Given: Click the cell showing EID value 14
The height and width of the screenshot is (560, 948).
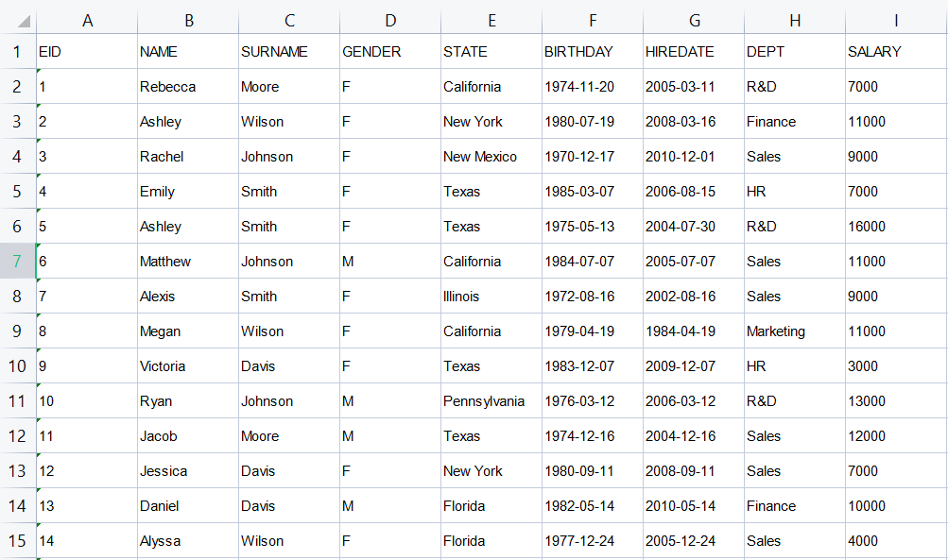Looking at the screenshot, I should pyautogui.click(x=87, y=540).
